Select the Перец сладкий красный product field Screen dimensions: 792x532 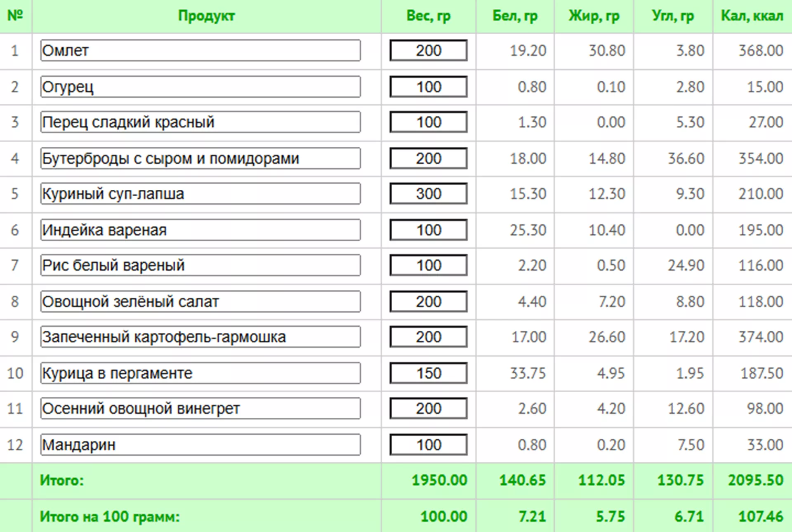[200, 122]
